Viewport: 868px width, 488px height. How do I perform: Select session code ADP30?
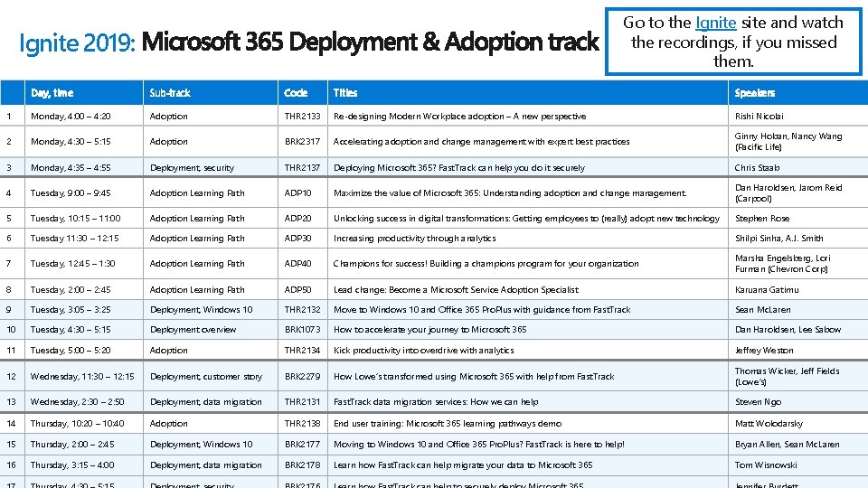(297, 239)
